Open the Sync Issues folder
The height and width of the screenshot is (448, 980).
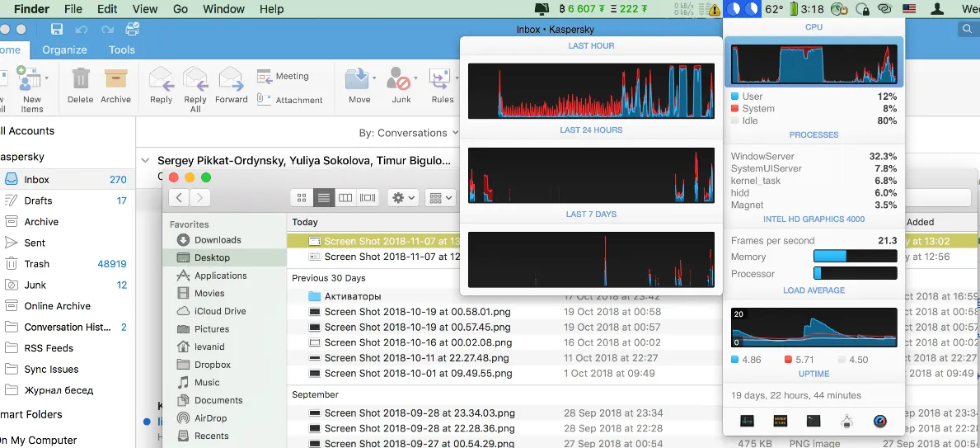(68, 369)
